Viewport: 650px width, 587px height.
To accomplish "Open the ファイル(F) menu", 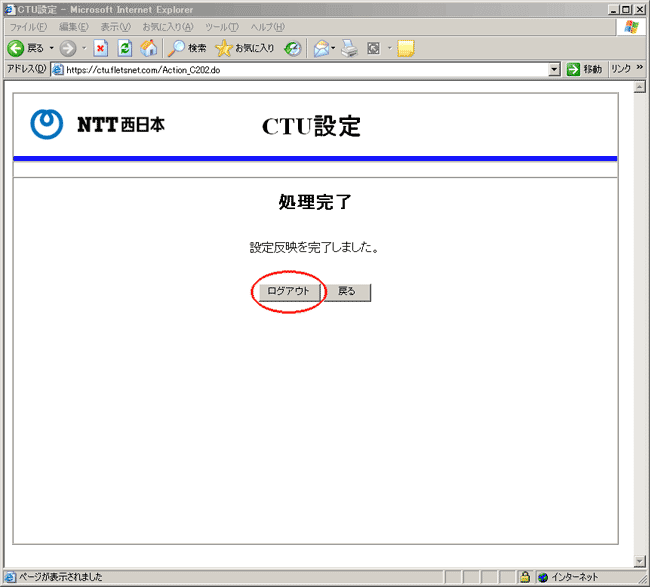I will tap(28, 27).
